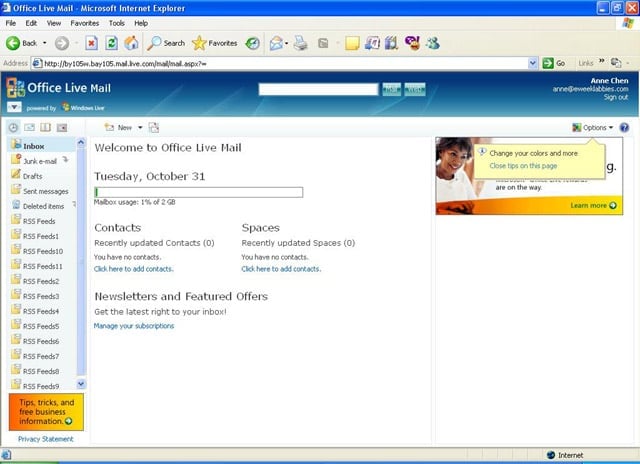The width and height of the screenshot is (640, 464).
Task: Click the Web search button
Action: pyautogui.click(x=415, y=89)
